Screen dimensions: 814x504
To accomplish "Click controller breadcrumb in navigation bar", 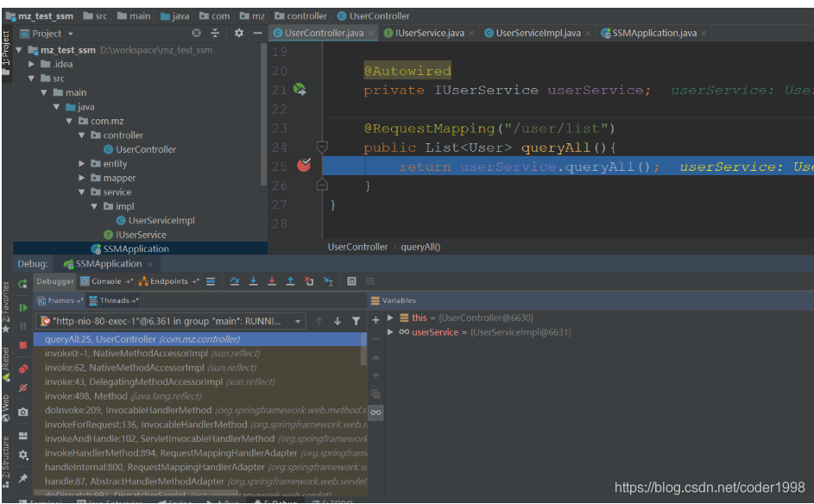I will (x=301, y=16).
